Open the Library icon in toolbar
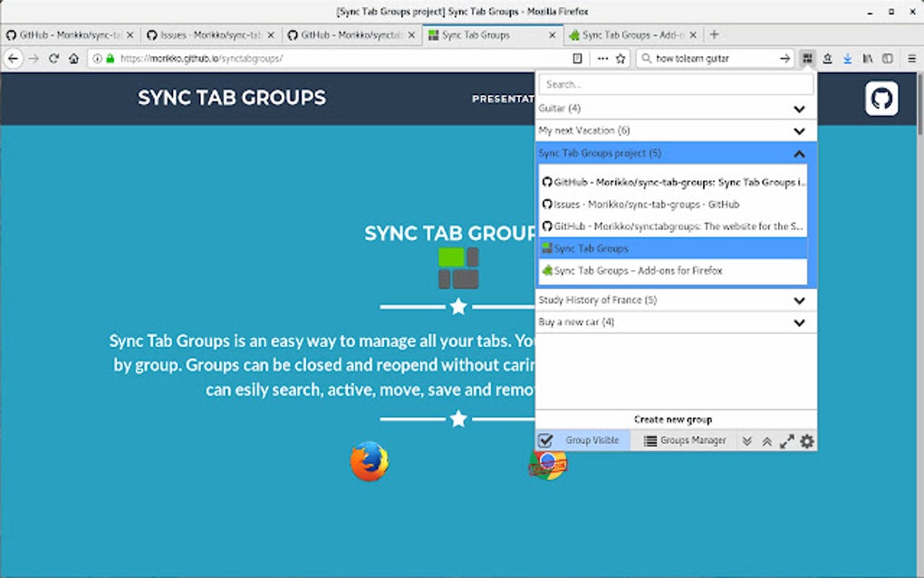Image resolution: width=924 pixels, height=578 pixels. 868,58
